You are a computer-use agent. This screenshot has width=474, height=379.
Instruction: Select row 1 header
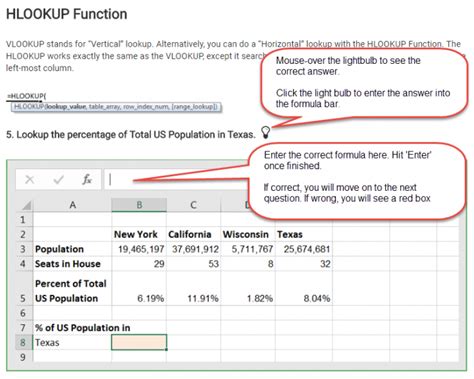23,220
